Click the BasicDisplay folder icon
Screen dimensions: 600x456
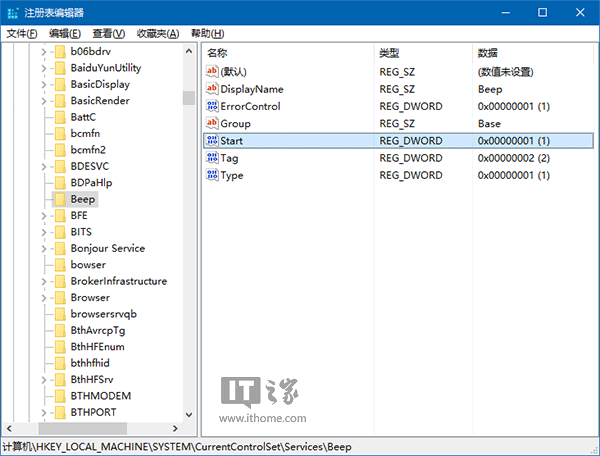(60, 84)
